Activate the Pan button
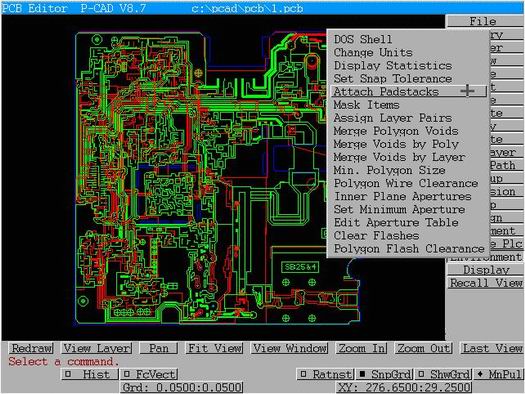The height and width of the screenshot is (394, 525). point(159,348)
